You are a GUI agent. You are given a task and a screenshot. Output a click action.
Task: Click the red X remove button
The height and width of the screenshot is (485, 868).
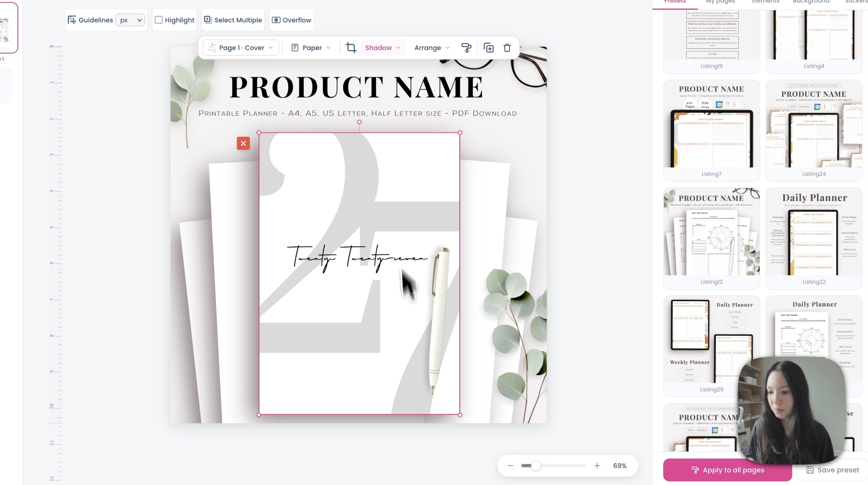[x=243, y=143]
